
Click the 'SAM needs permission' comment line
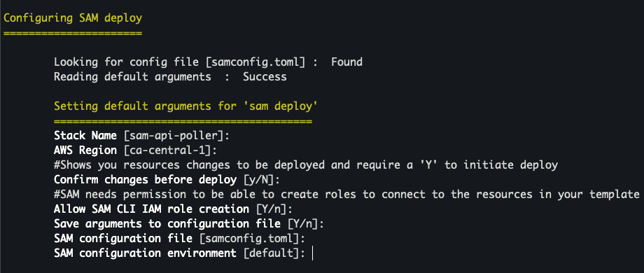(347, 194)
